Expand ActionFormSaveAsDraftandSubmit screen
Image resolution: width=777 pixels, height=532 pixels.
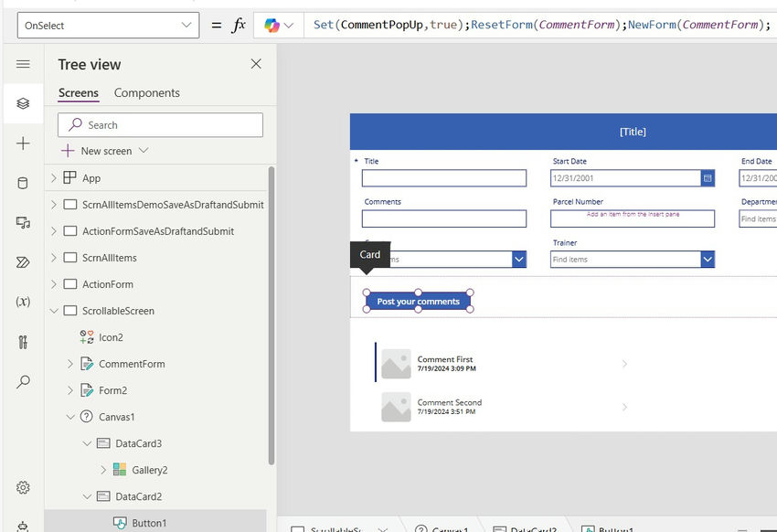tap(54, 231)
